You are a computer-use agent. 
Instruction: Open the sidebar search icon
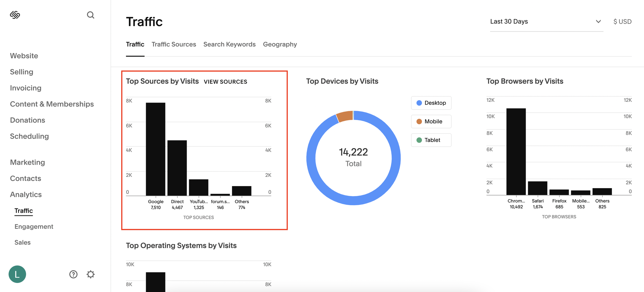click(x=90, y=15)
